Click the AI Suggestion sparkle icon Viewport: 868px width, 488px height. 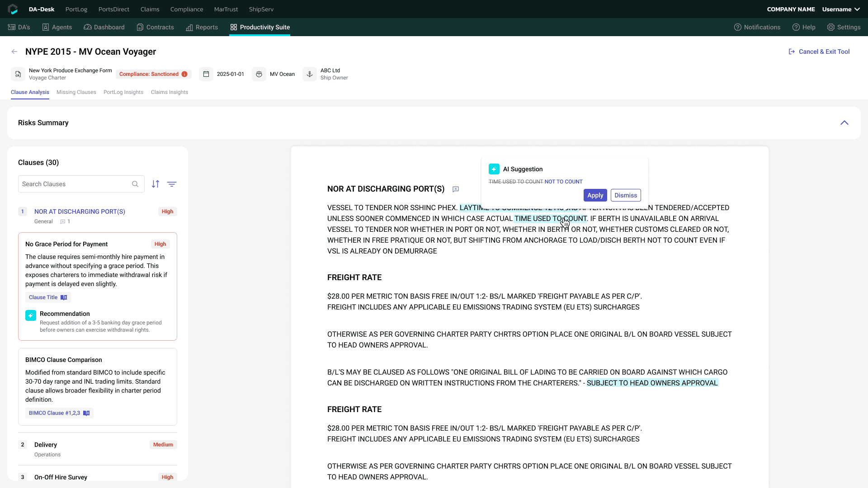[x=494, y=169]
